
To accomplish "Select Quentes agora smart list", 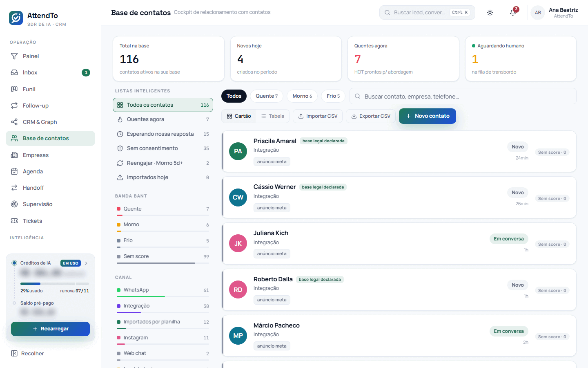I will 163,119.
